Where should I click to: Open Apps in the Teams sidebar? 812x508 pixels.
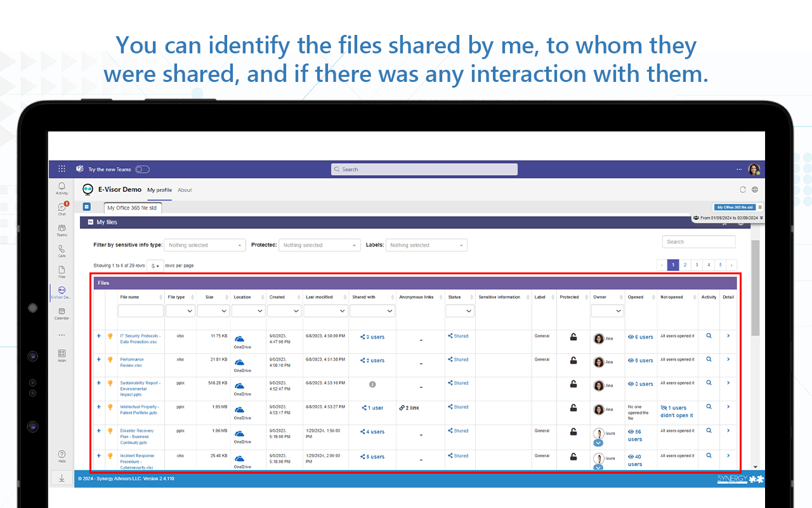pos(62,356)
